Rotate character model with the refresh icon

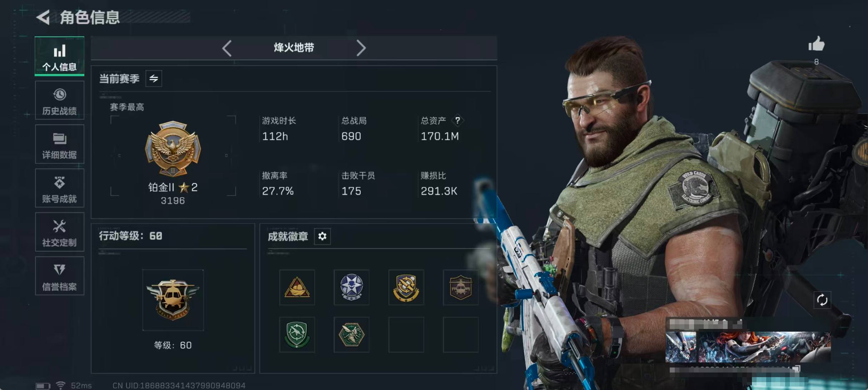click(x=822, y=300)
